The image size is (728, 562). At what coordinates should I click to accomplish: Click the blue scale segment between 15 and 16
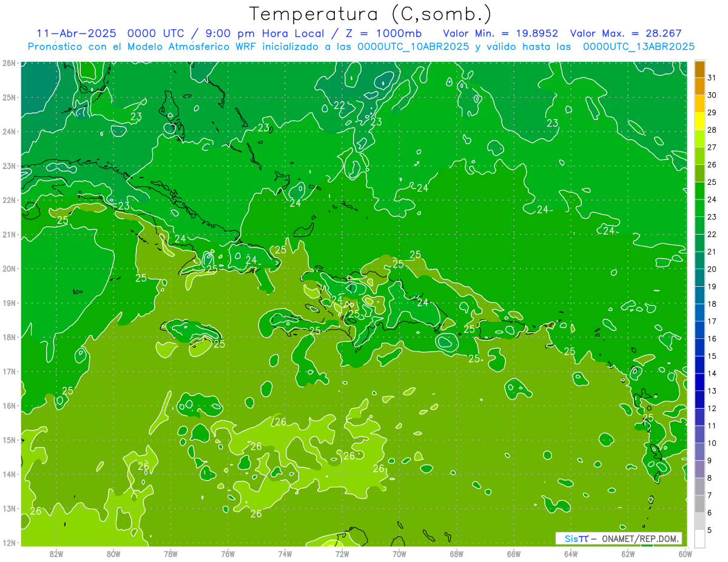(699, 347)
